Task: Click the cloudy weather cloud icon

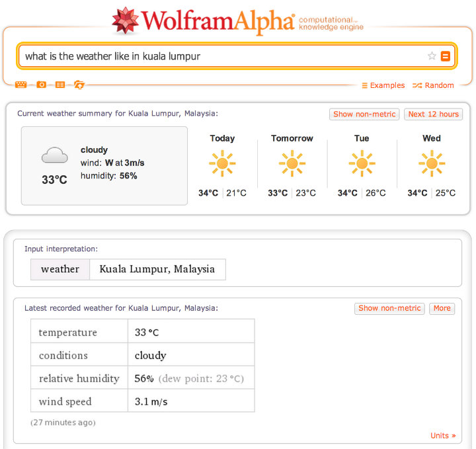Action: (x=55, y=155)
